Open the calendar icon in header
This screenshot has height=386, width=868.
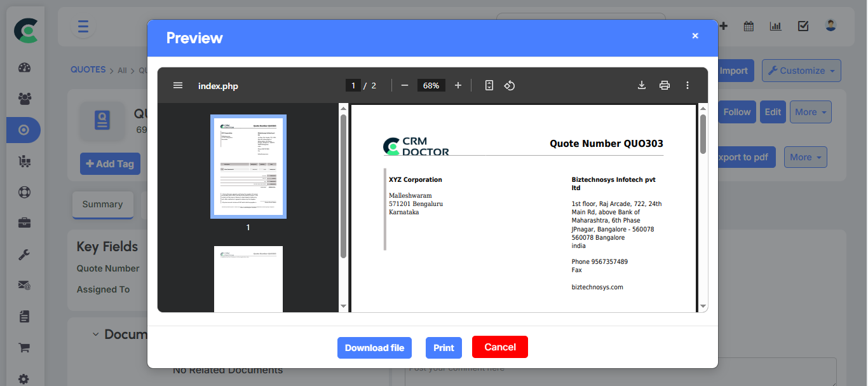(x=749, y=26)
